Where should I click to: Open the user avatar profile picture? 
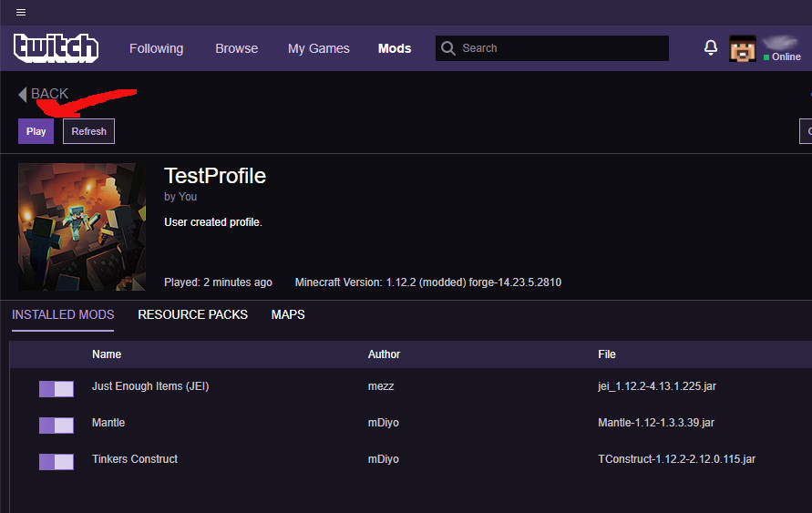(743, 48)
